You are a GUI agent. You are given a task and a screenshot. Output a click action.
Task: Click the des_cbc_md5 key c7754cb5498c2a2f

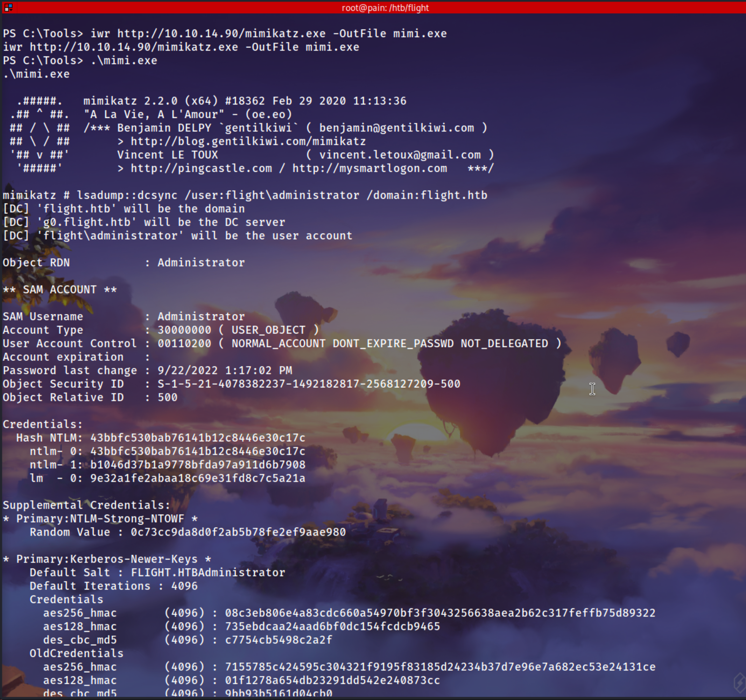279,640
